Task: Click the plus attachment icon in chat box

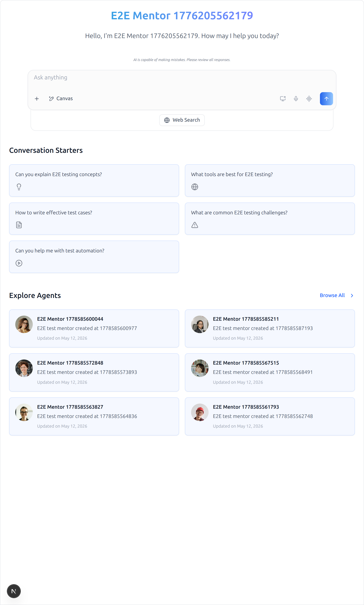Action: pos(37,99)
